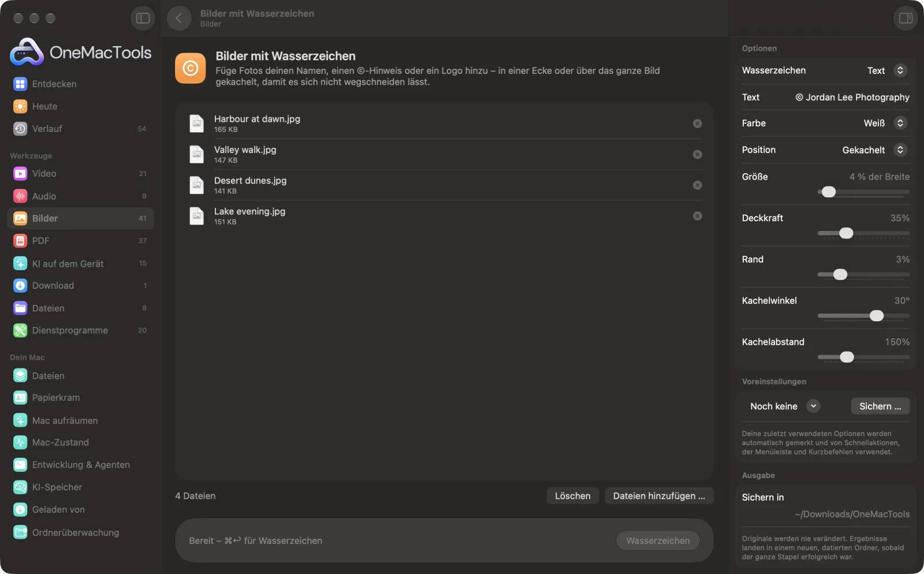Image resolution: width=924 pixels, height=574 pixels.
Task: Open KI auf dem Gerät tools
Action: click(x=80, y=263)
